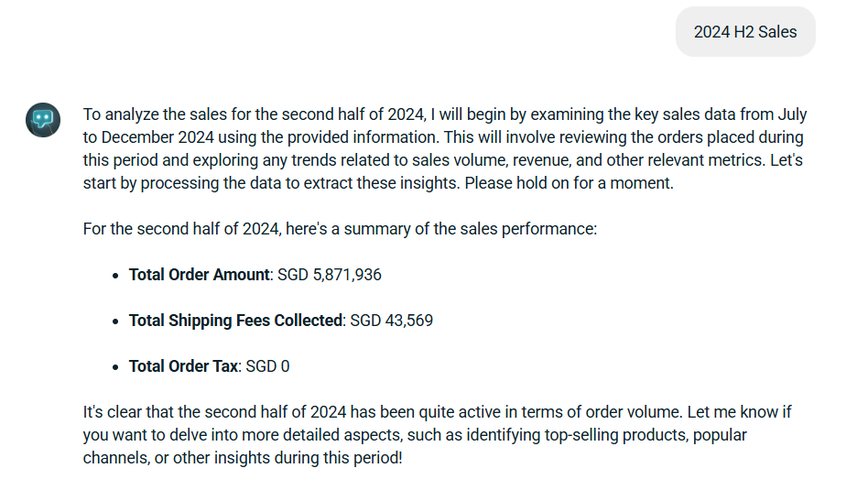Click the 'SGD 43,569' shipping fee value
868x490 pixels.
point(391,321)
